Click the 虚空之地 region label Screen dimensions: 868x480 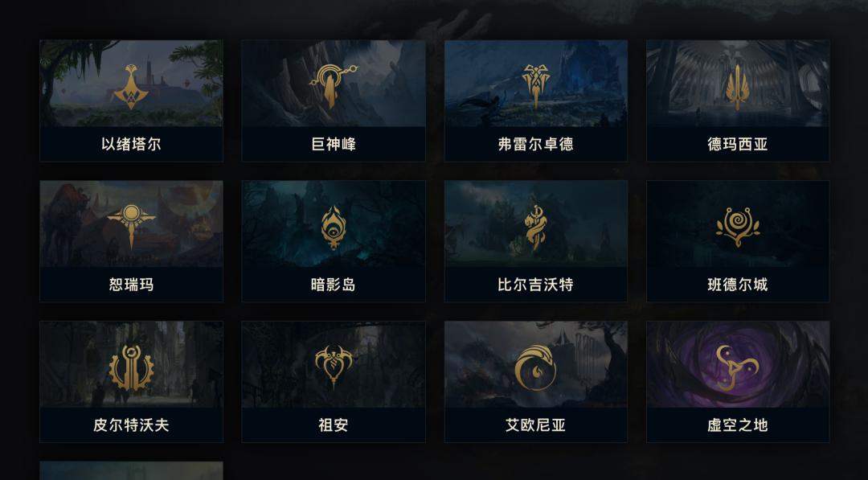(738, 425)
